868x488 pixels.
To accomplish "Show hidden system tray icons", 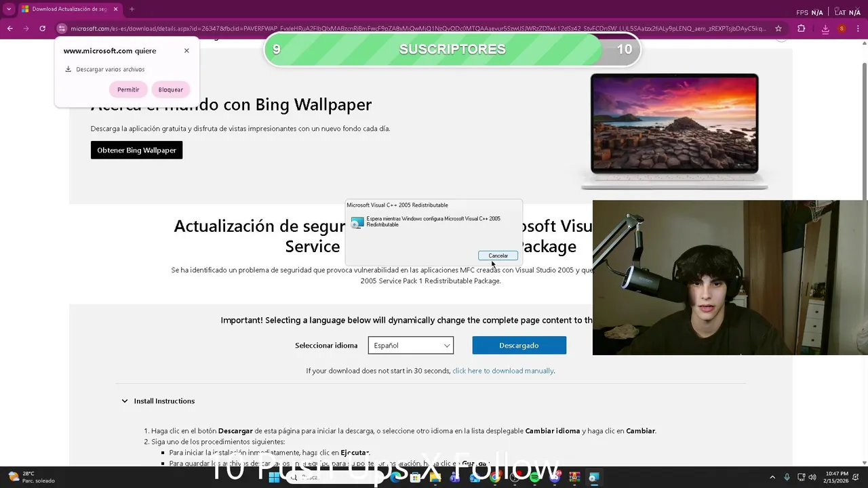I will tap(772, 477).
